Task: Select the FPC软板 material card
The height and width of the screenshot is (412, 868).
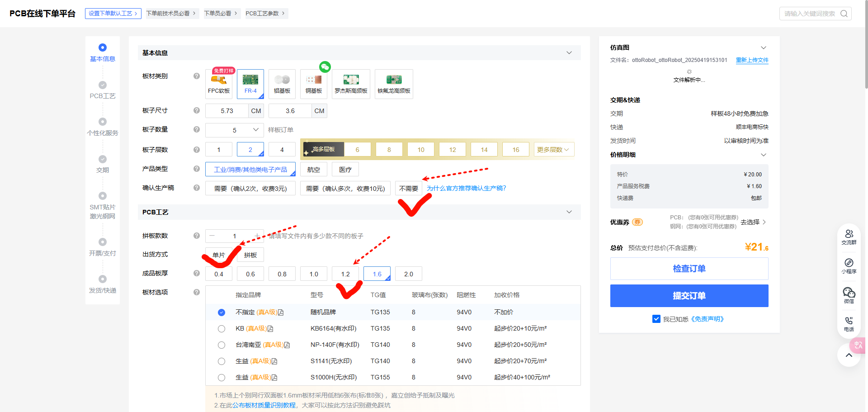Action: pos(219,84)
